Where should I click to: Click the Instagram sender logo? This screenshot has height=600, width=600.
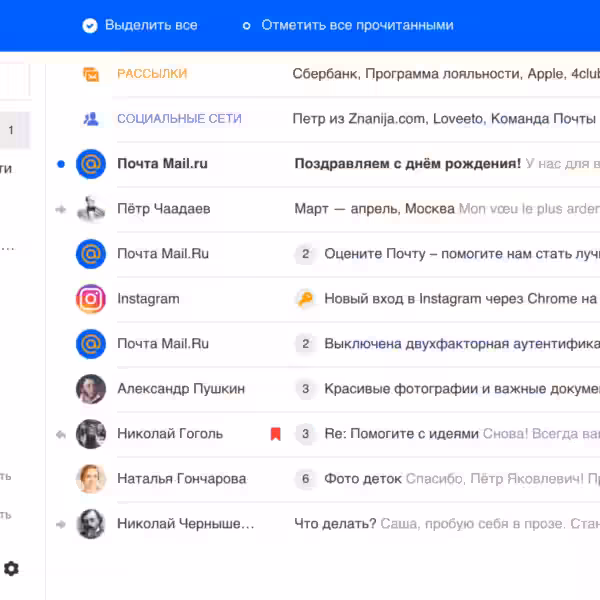(91, 298)
